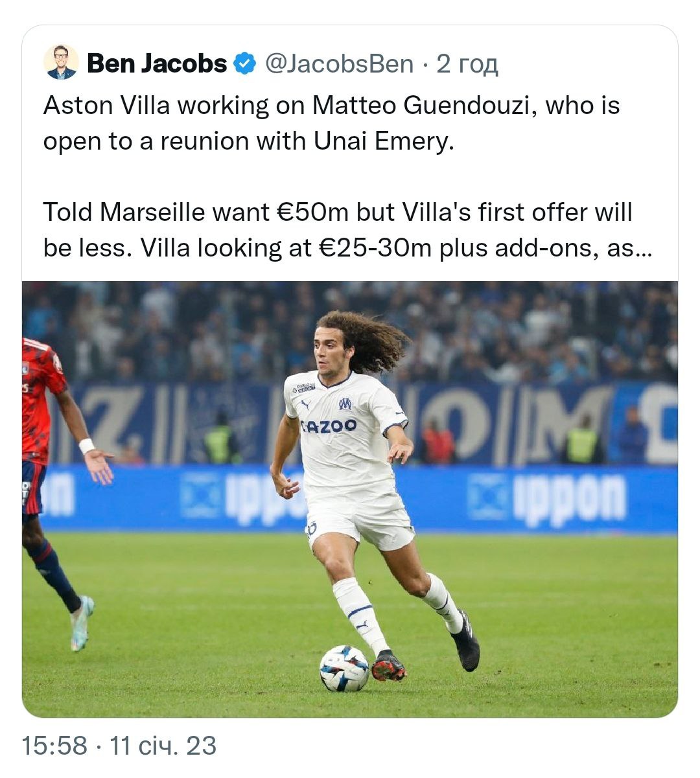
Task: Click the right ippon advertising board logo
Action: (548, 498)
